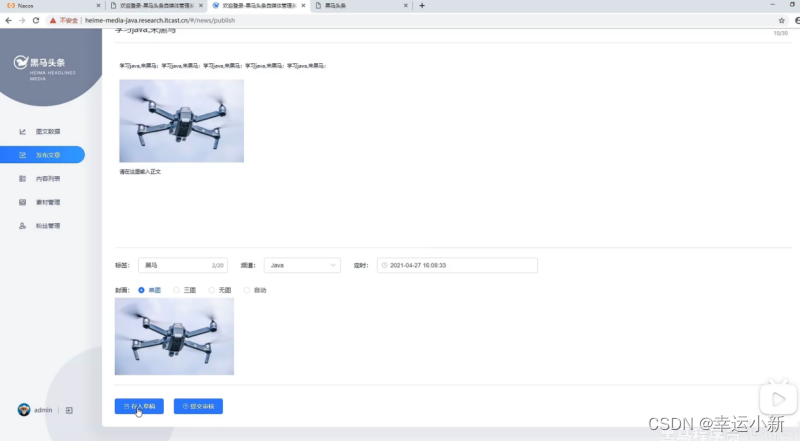The width and height of the screenshot is (800, 442).
Task: Select the 自动 cover radio button
Action: coord(247,290)
